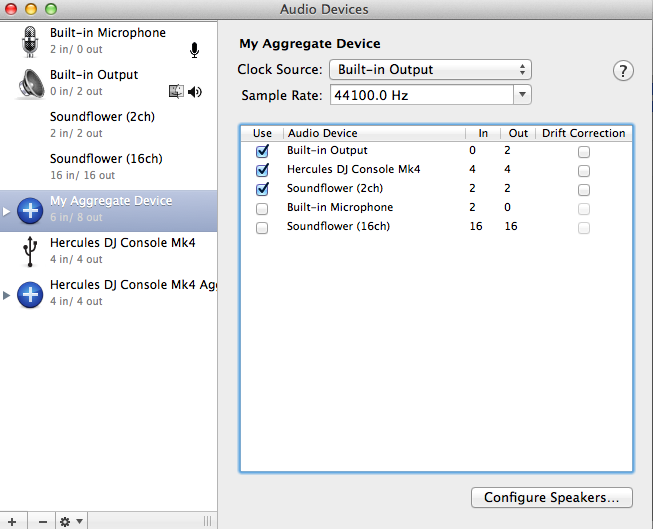Click the Hercules DJ Console Mk4 USB icon

tap(30, 252)
